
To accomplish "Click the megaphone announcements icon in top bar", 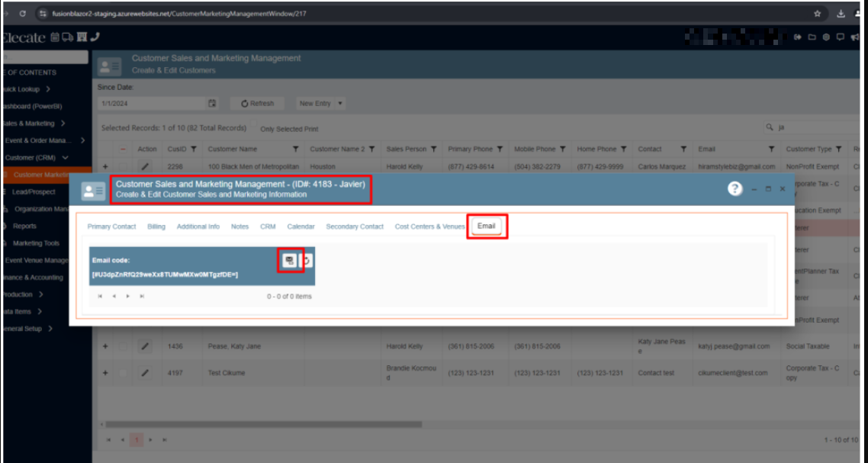I will coord(855,37).
